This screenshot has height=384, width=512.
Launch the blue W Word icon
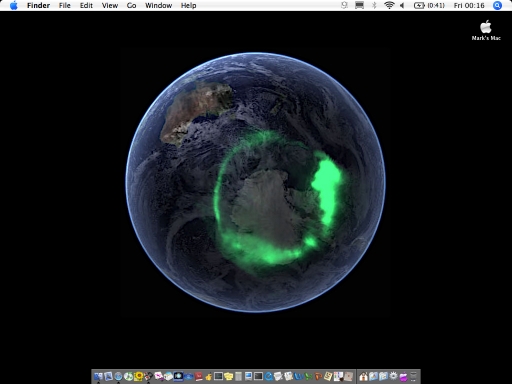click(x=298, y=376)
